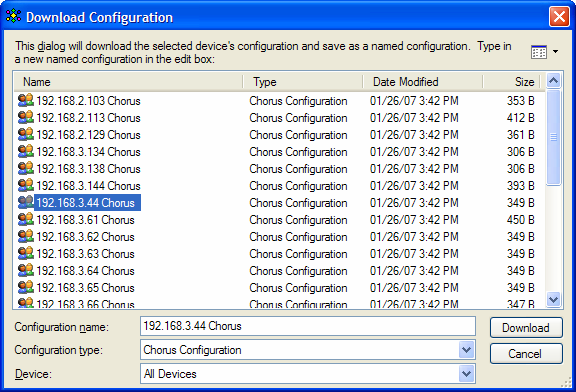Select the 192.168.3.134 Chorus entry
The width and height of the screenshot is (576, 392).
coord(88,152)
